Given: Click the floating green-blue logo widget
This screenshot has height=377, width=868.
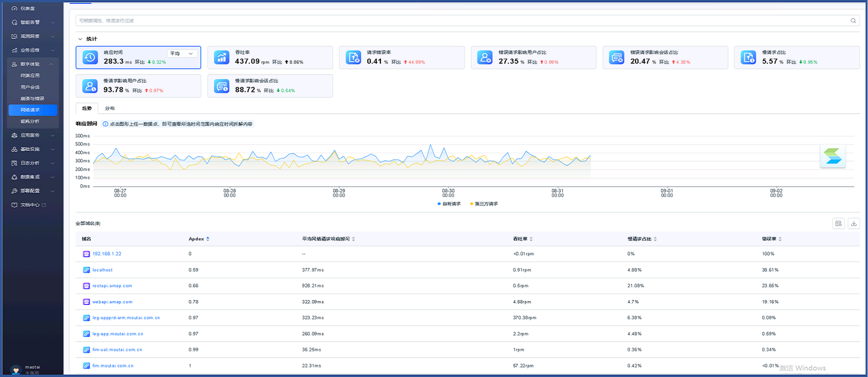Looking at the screenshot, I should click(x=832, y=156).
